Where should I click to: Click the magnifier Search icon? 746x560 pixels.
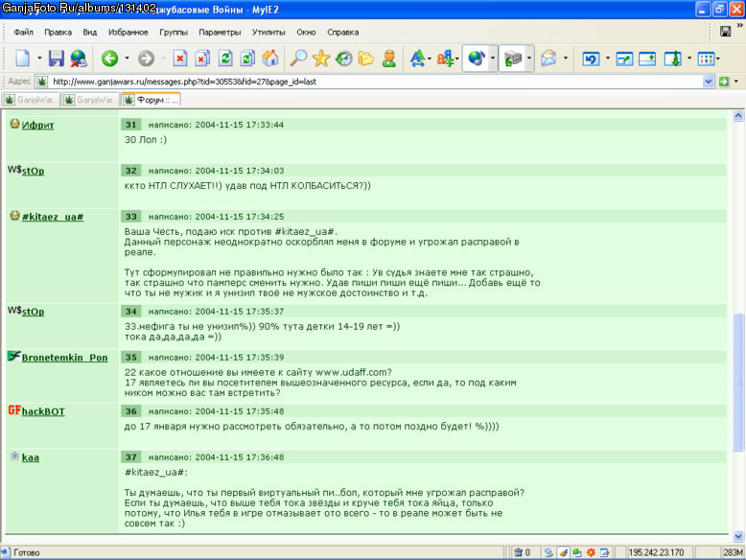pyautogui.click(x=298, y=58)
